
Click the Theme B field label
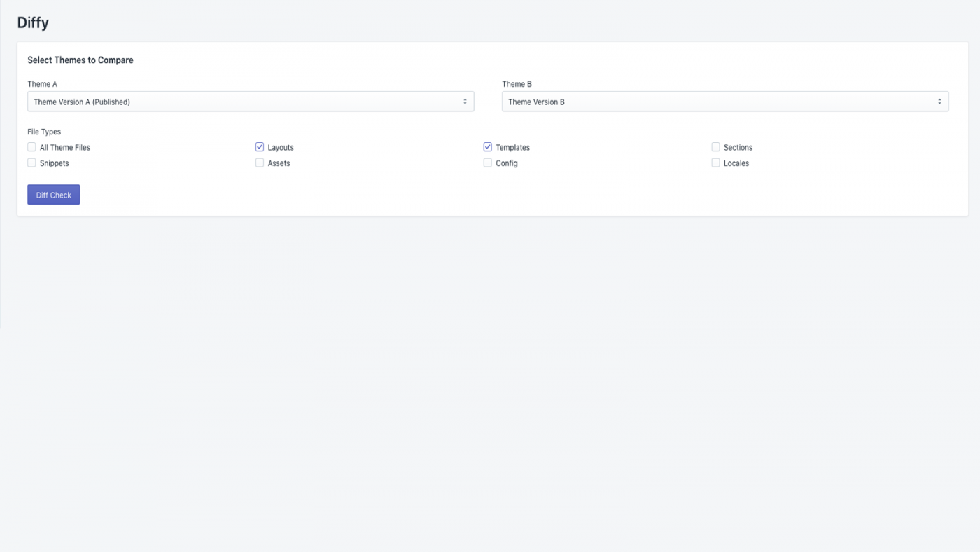tap(517, 84)
